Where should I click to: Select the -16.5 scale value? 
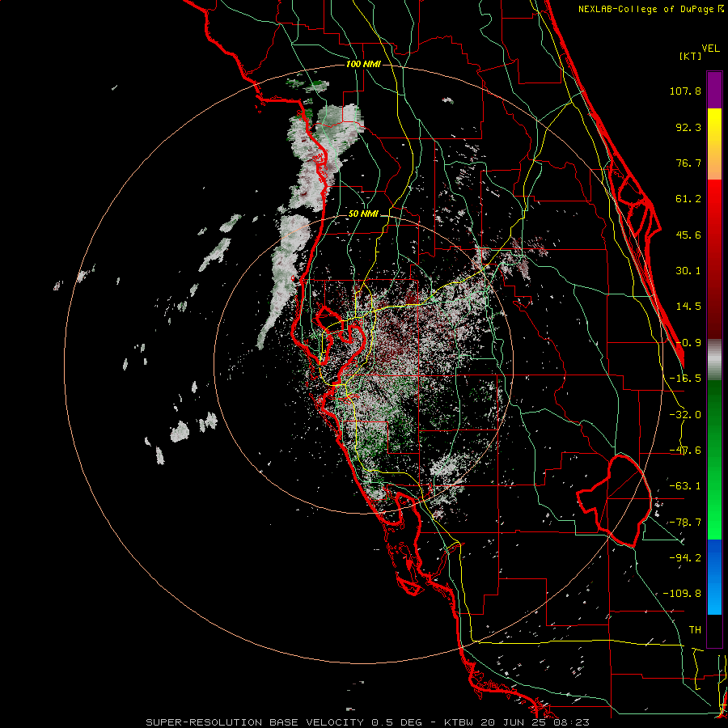pyautogui.click(x=685, y=379)
